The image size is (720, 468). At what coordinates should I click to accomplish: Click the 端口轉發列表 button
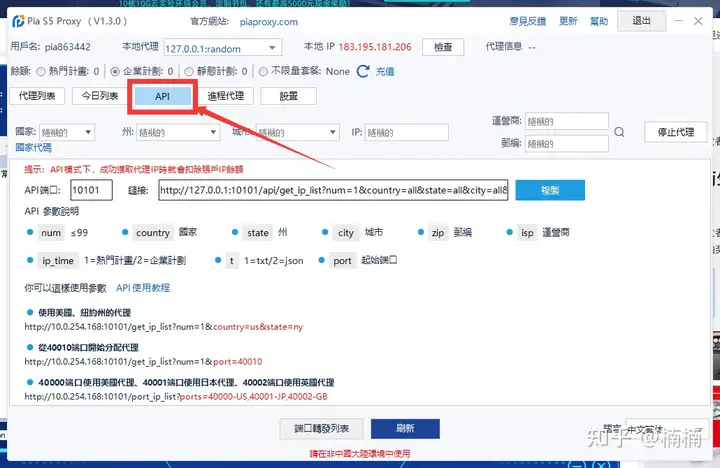321,429
